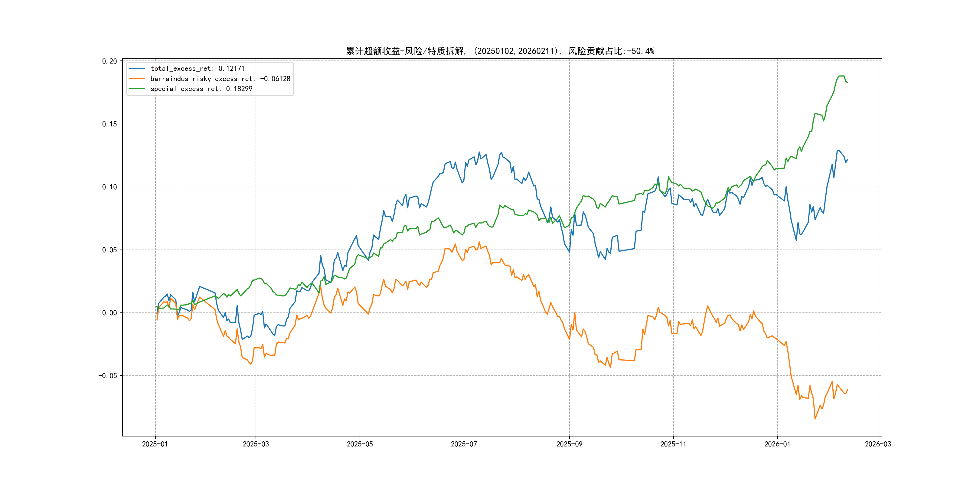
Task: Click the 0.10 y-axis label
Action: (109, 187)
